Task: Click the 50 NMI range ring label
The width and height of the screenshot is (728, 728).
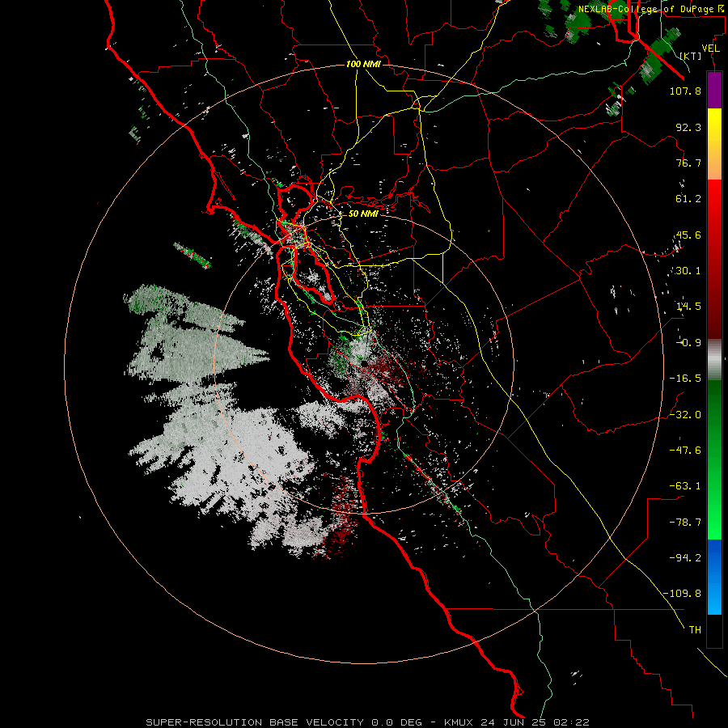Action: (x=363, y=214)
